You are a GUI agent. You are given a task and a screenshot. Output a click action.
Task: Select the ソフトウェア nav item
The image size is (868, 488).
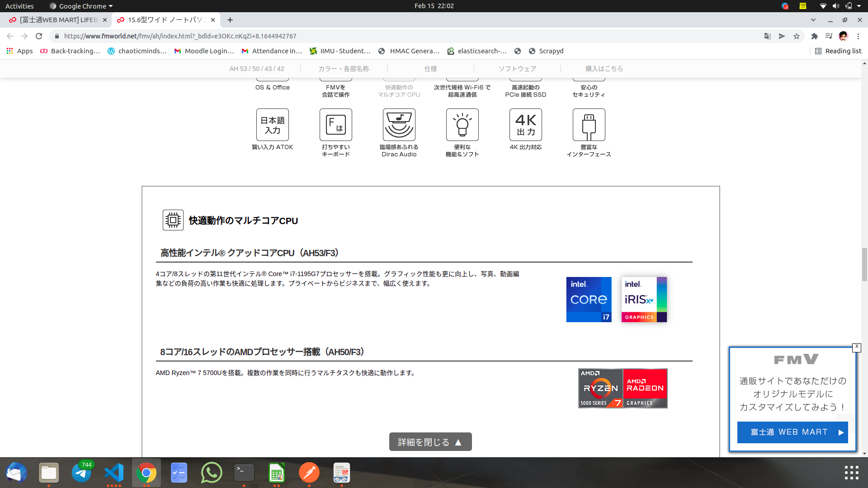[x=518, y=69]
